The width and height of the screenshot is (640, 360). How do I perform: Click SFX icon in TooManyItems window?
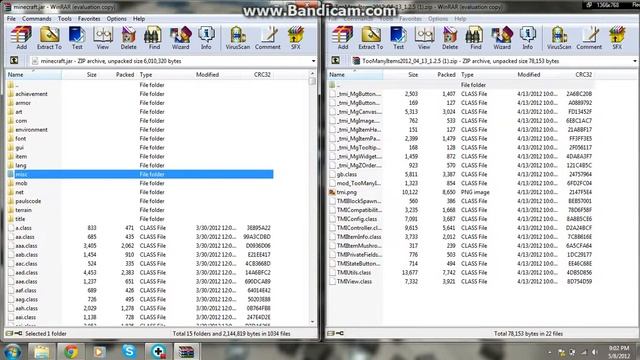[618, 38]
